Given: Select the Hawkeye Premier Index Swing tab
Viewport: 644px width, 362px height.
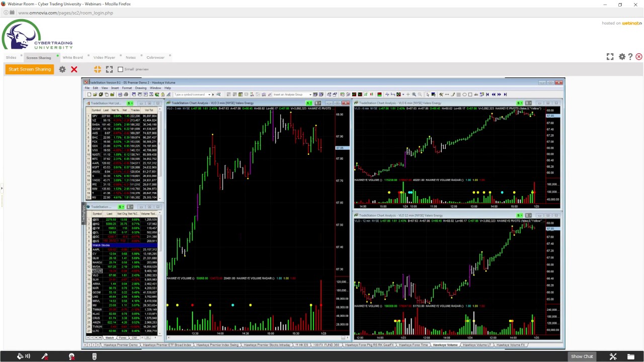Looking at the screenshot, I should (217, 345).
